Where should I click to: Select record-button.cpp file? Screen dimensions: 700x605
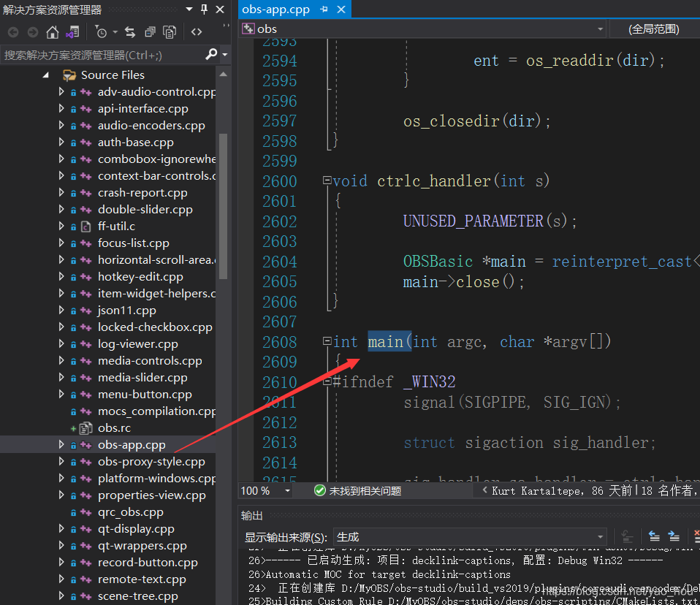148,563
